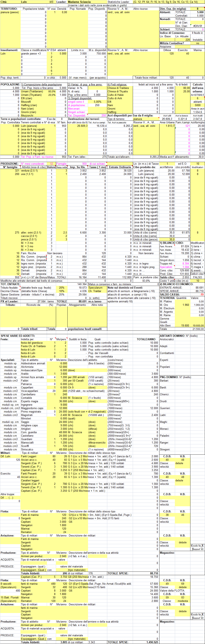Click the "Addestratore animali" specialist row
The image size is (205, 644).
click(33, 364)
